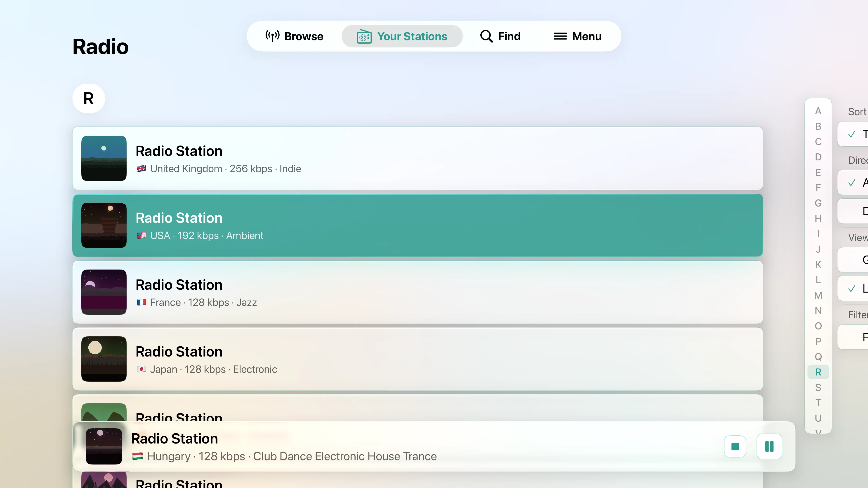The width and height of the screenshot is (868, 488).
Task: Pause the currently playing station
Action: (769, 446)
